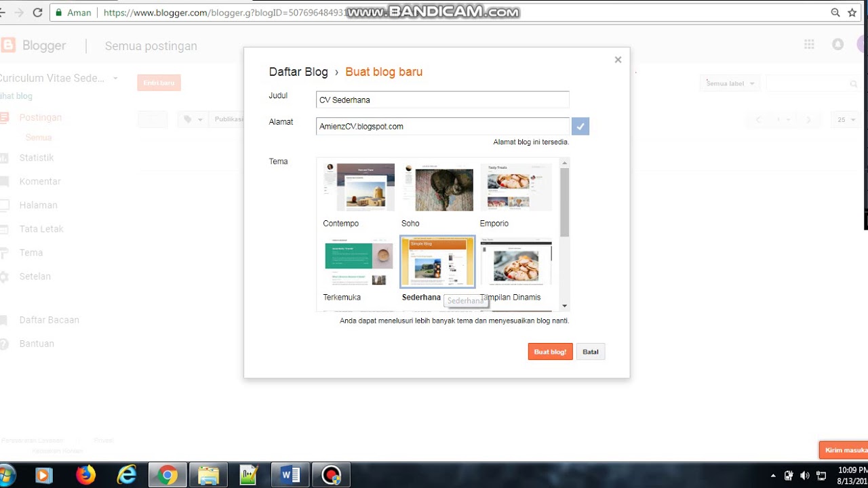Select the Soho theme thumbnail

(x=437, y=187)
